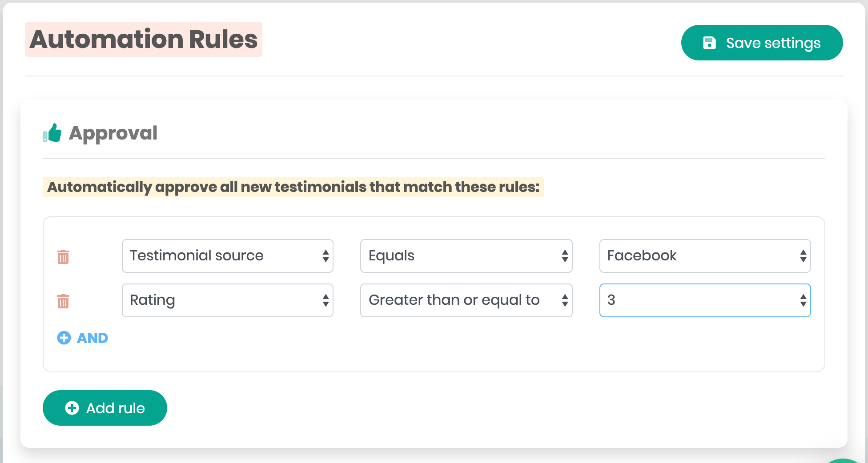Click the plus icon inside Add rule
The width and height of the screenshot is (868, 463).
[72, 408]
